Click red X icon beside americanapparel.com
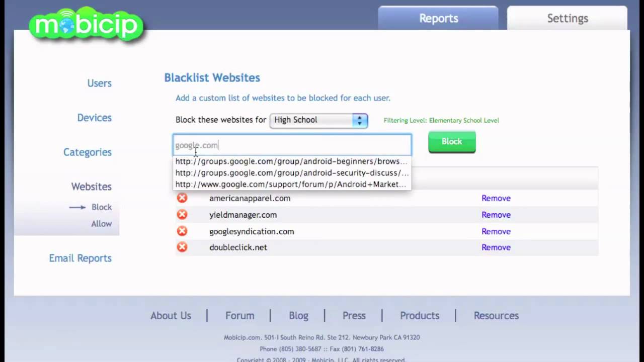This screenshot has width=644, height=362. pyautogui.click(x=182, y=198)
